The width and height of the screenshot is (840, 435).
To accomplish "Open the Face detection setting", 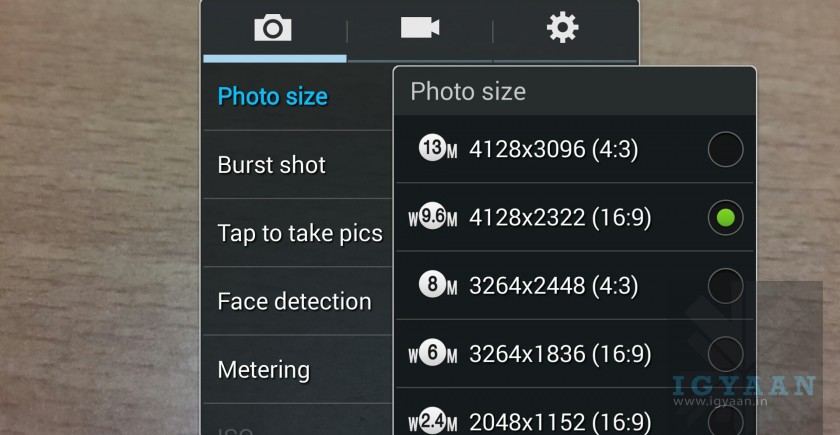I will tap(294, 301).
